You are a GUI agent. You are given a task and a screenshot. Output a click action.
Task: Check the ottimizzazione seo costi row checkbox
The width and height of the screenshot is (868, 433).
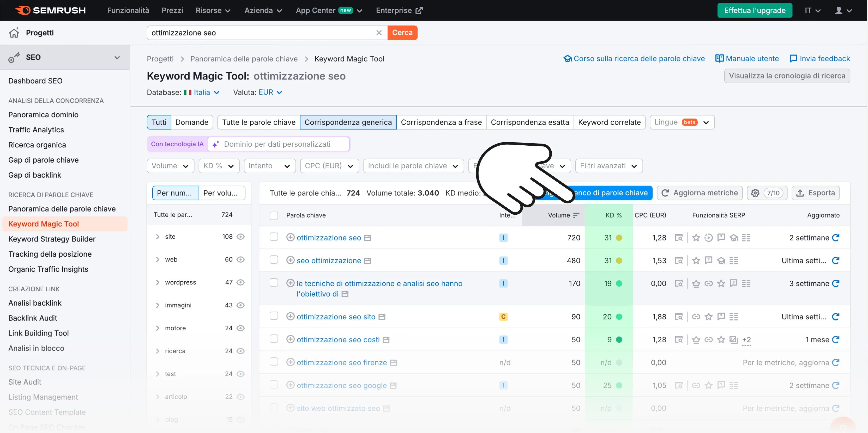pyautogui.click(x=274, y=339)
